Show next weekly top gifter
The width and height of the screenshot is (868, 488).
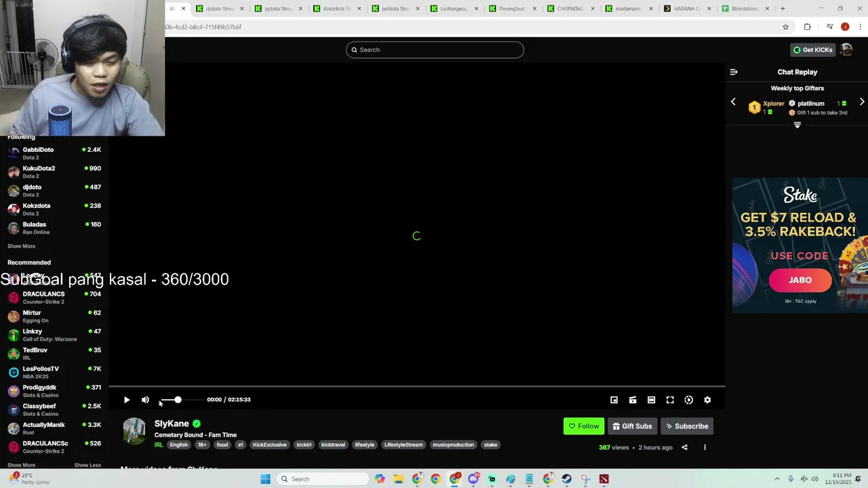coord(862,102)
